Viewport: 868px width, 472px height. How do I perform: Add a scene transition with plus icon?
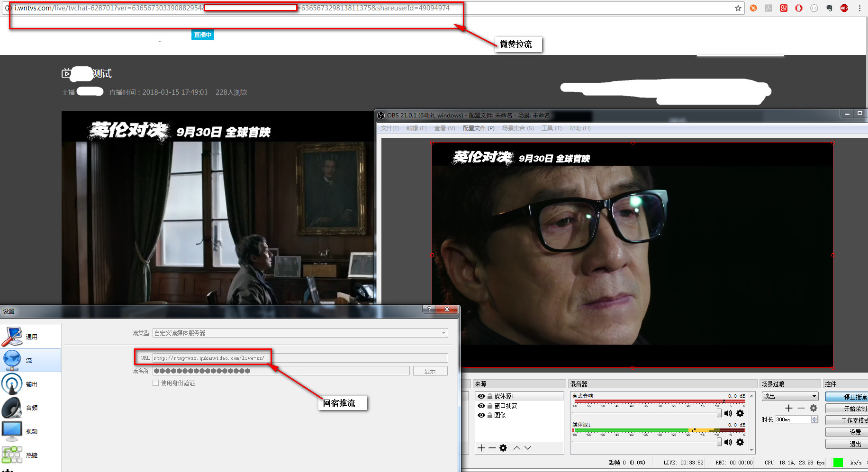point(789,408)
